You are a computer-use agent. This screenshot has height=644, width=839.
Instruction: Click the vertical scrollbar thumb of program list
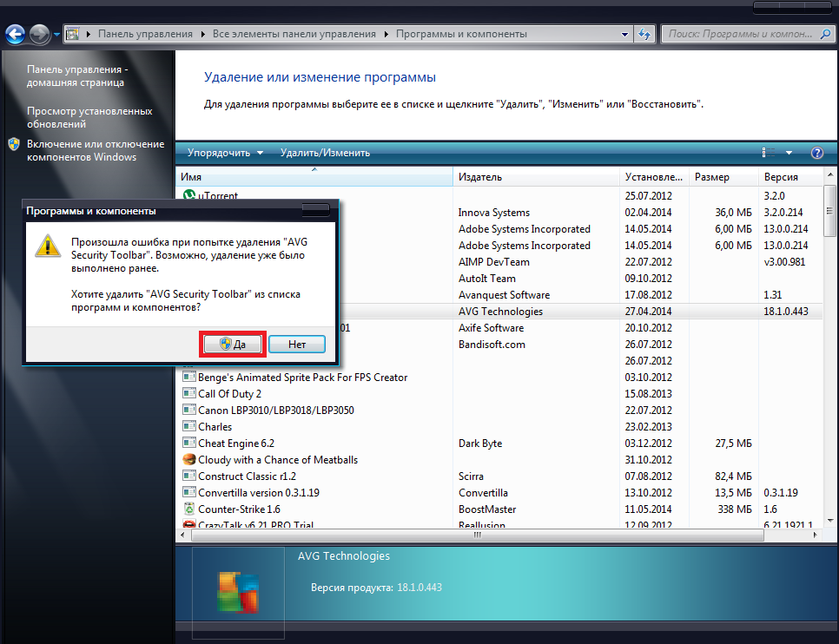[x=830, y=211]
